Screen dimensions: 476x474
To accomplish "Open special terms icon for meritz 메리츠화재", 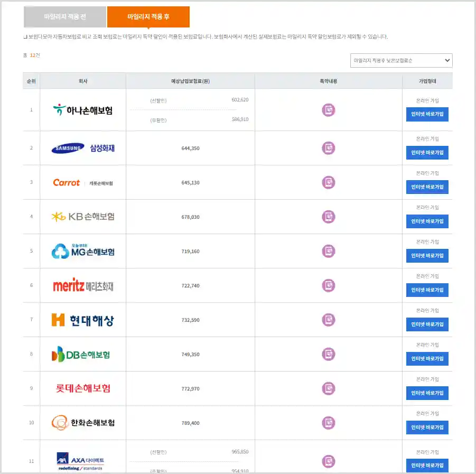I will (x=329, y=285).
